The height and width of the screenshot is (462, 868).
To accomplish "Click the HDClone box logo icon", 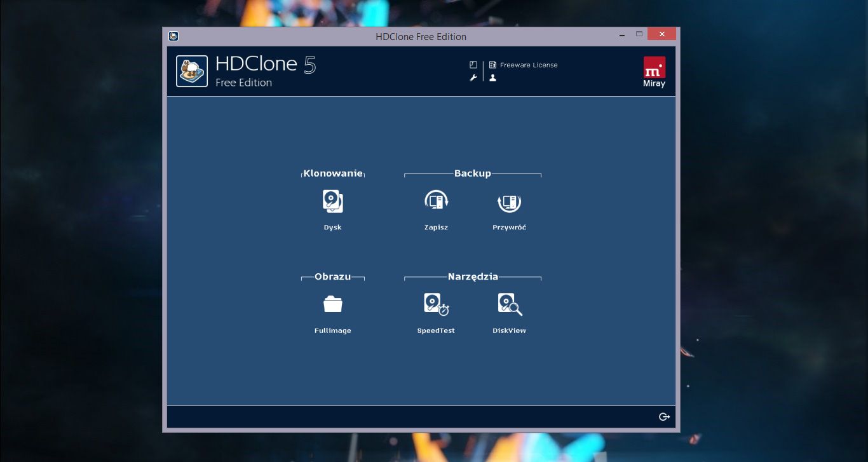I will 192,71.
